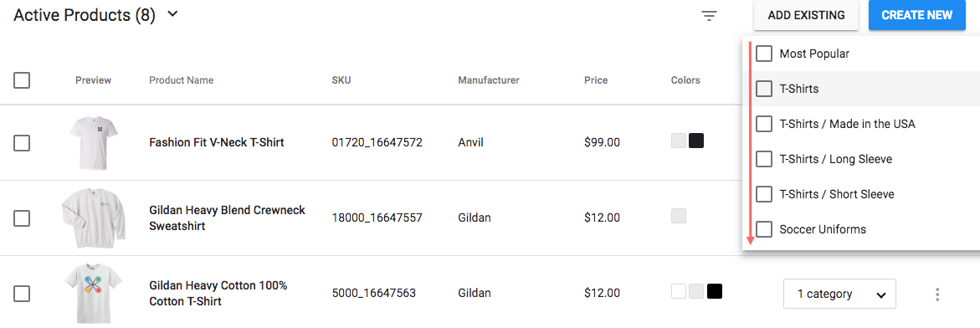980x328 pixels.
Task: Click the CREATE NEW button
Action: 917,15
